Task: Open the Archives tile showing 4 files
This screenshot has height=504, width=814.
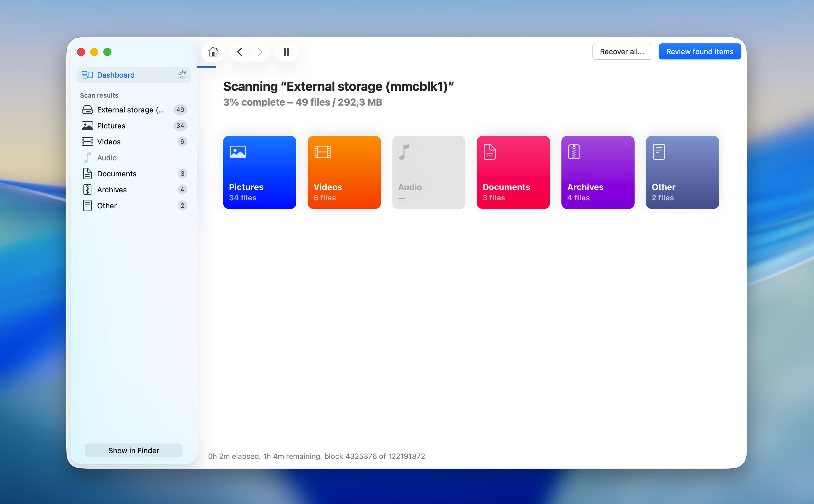Action: [x=597, y=172]
